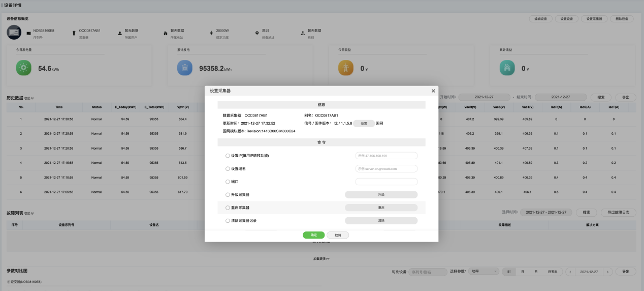Switch chart to 月 tab
The height and width of the screenshot is (291, 644).
536,272
